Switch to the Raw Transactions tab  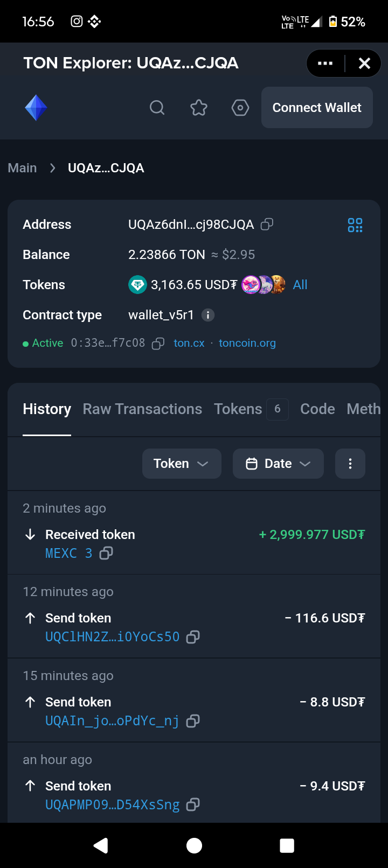point(142,409)
